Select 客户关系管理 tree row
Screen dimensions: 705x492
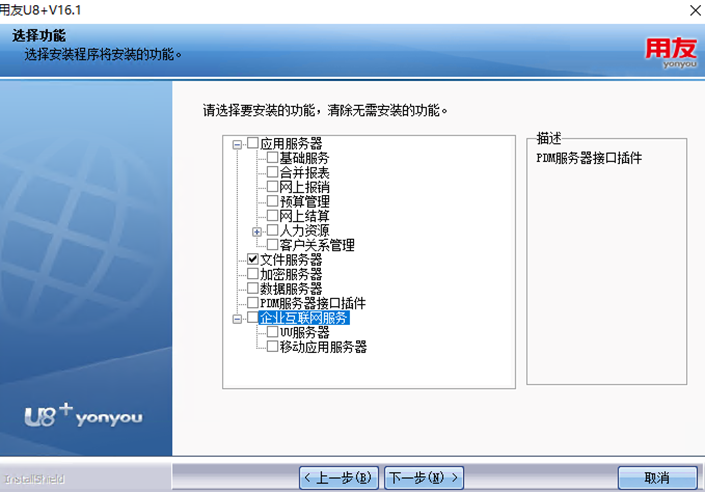pos(317,245)
